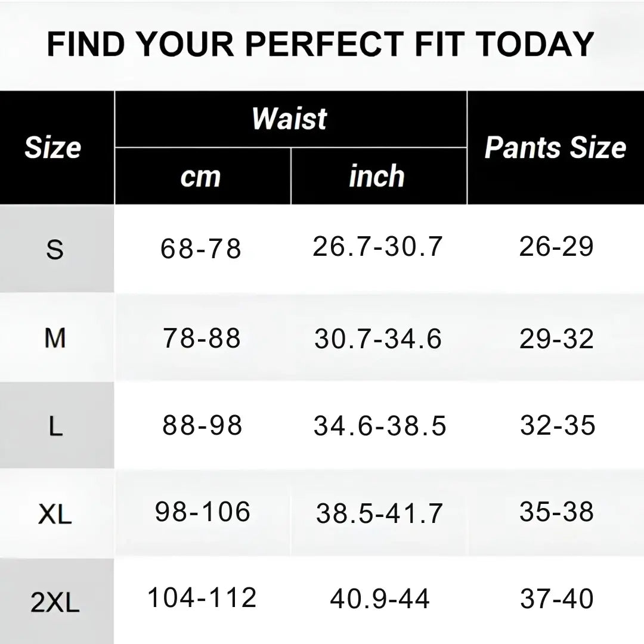Click the inch sub-header
The width and height of the screenshot is (644, 644).
(377, 177)
